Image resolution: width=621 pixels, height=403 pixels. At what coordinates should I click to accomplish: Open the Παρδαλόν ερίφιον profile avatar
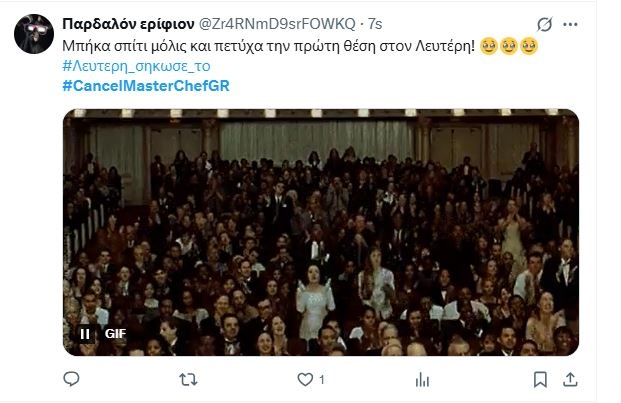34,34
